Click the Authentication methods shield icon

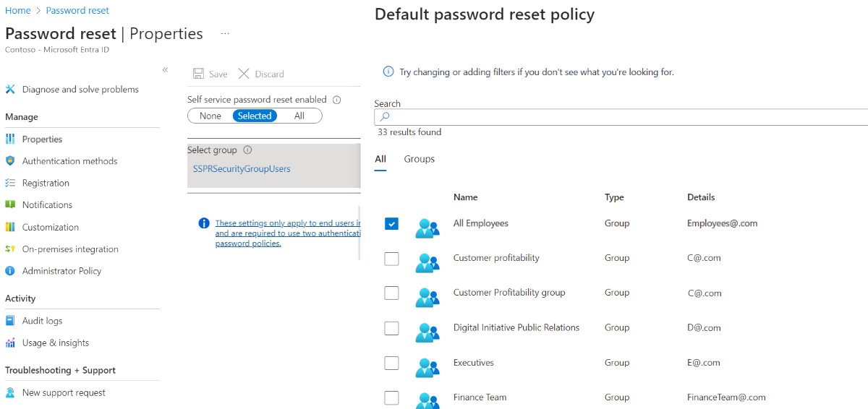click(x=10, y=161)
